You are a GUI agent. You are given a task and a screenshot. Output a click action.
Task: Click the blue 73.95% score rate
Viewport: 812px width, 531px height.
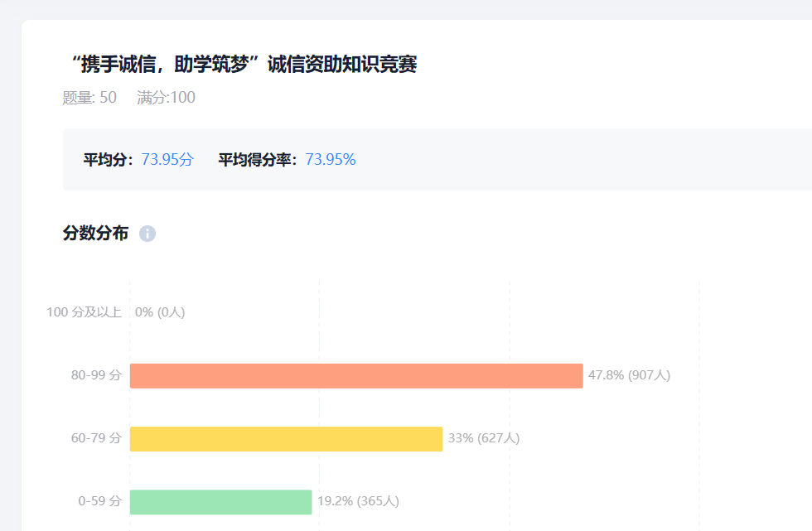click(331, 160)
